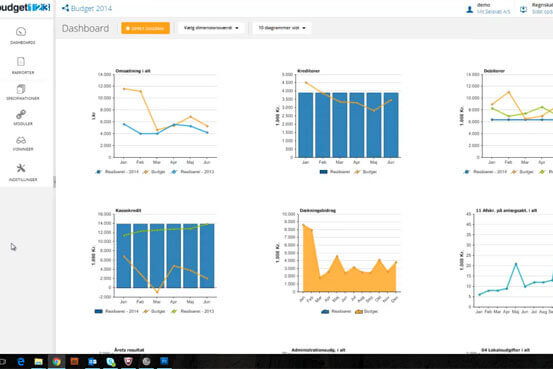This screenshot has height=369, width=553.
Task: Click the budgetlink logo
Action: pyautogui.click(x=25, y=7)
